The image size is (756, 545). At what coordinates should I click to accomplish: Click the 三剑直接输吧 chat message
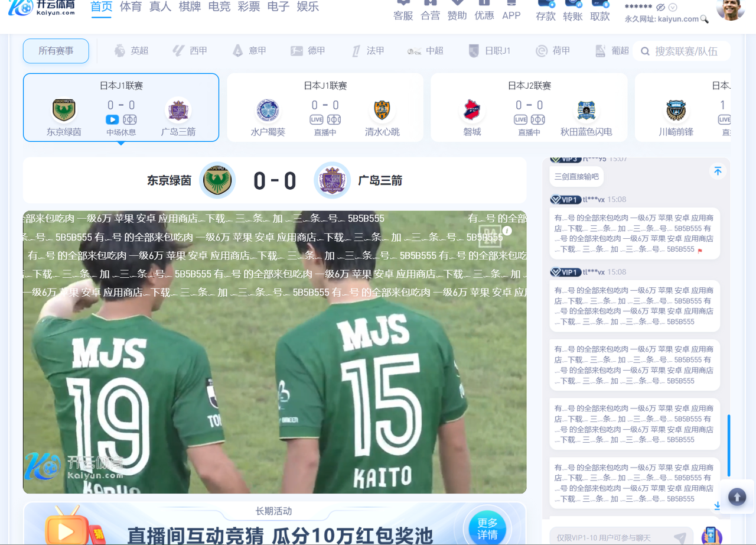click(576, 177)
